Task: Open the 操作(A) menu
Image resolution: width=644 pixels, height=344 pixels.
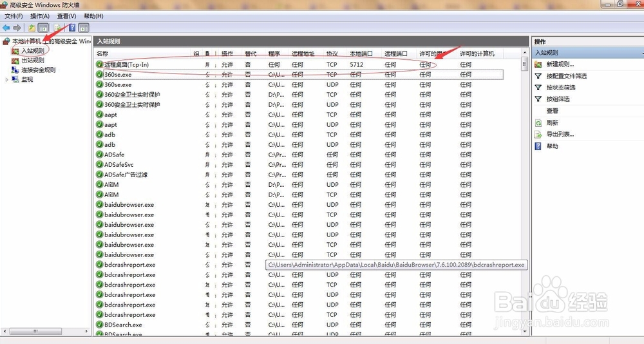Action: click(40, 16)
